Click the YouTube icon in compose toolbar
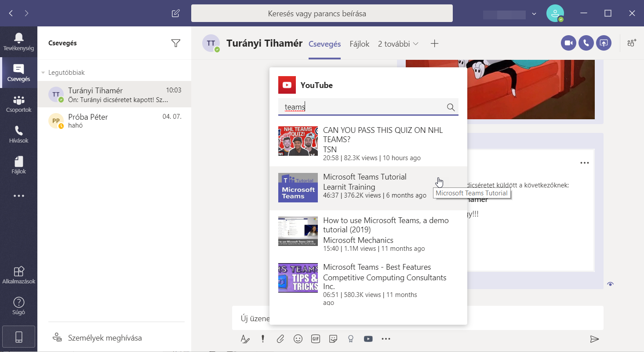Image resolution: width=644 pixels, height=352 pixels. click(368, 339)
